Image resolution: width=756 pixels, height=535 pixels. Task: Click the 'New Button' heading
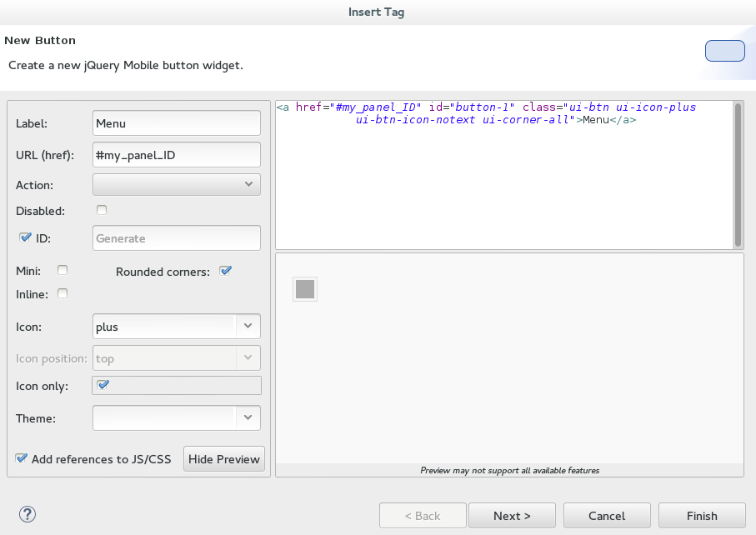point(40,41)
